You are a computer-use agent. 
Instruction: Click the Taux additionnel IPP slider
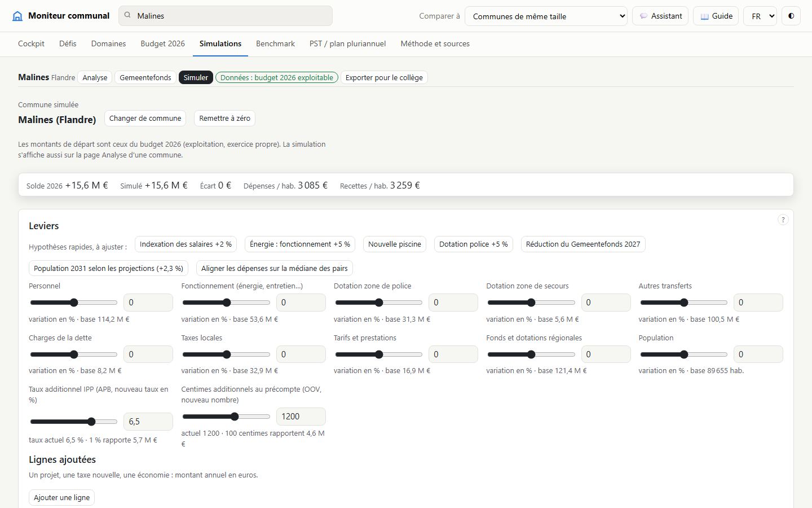tap(74, 422)
